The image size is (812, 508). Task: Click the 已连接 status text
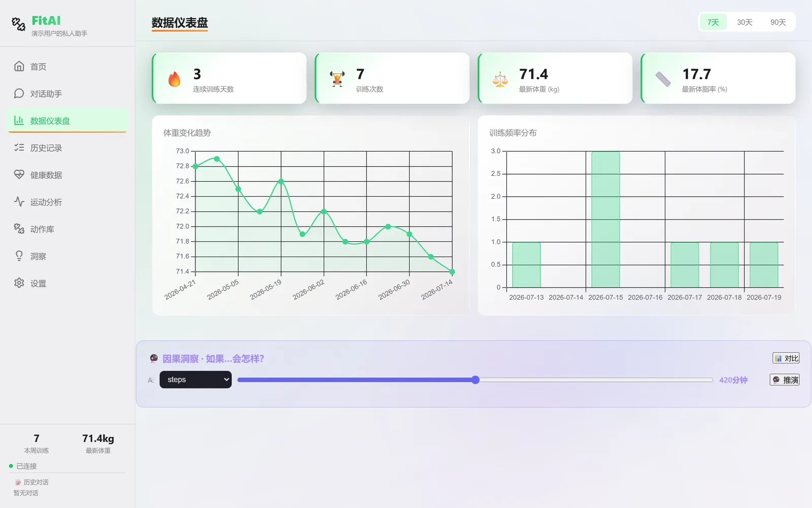(x=26, y=466)
